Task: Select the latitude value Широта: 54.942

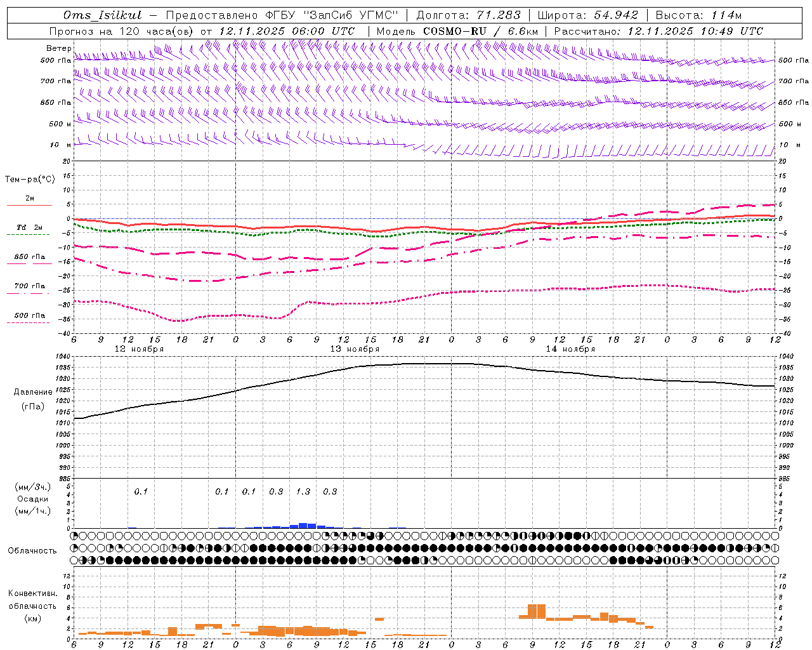Action: 587,15
